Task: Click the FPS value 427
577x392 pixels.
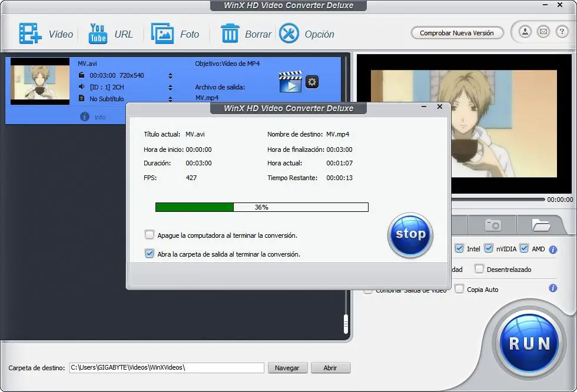Action: pos(191,178)
